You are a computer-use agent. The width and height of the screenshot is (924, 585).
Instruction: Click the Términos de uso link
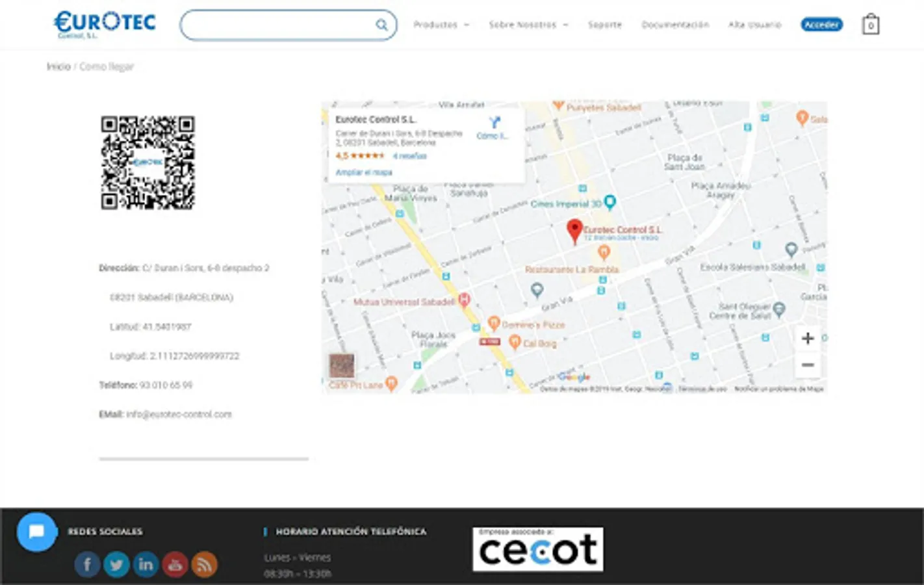[702, 389]
